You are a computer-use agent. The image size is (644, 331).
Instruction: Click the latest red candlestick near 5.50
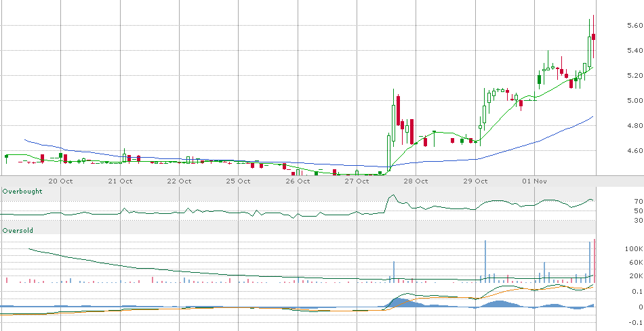click(x=593, y=37)
